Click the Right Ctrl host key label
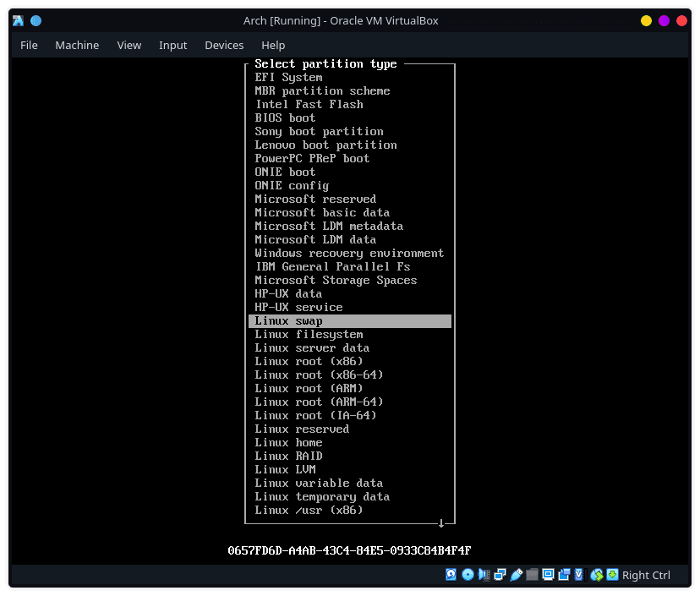 click(646, 575)
